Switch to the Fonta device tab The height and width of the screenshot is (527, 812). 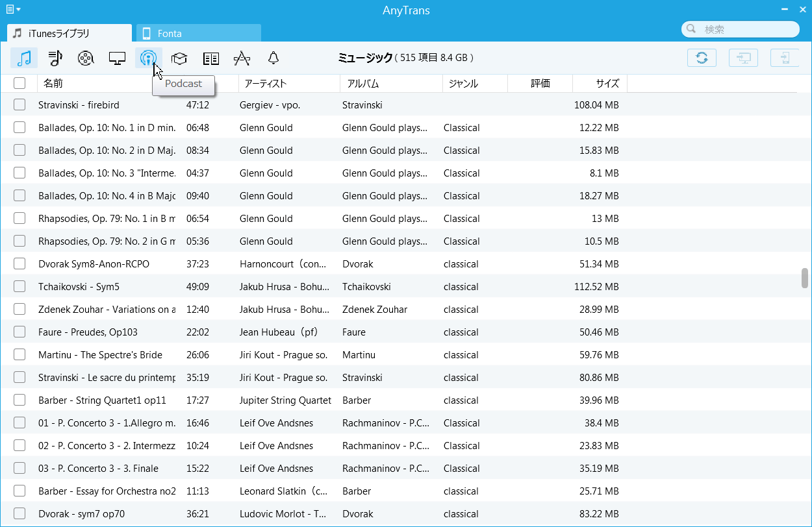tap(199, 33)
